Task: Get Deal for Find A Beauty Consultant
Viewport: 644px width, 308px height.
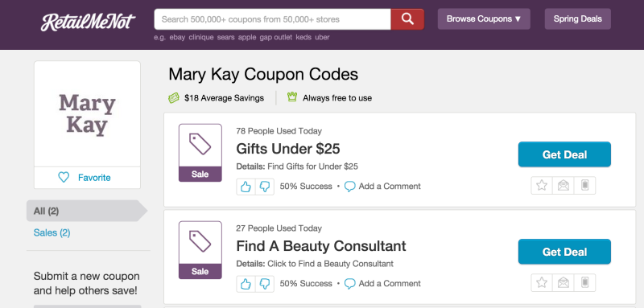Action: coord(564,252)
